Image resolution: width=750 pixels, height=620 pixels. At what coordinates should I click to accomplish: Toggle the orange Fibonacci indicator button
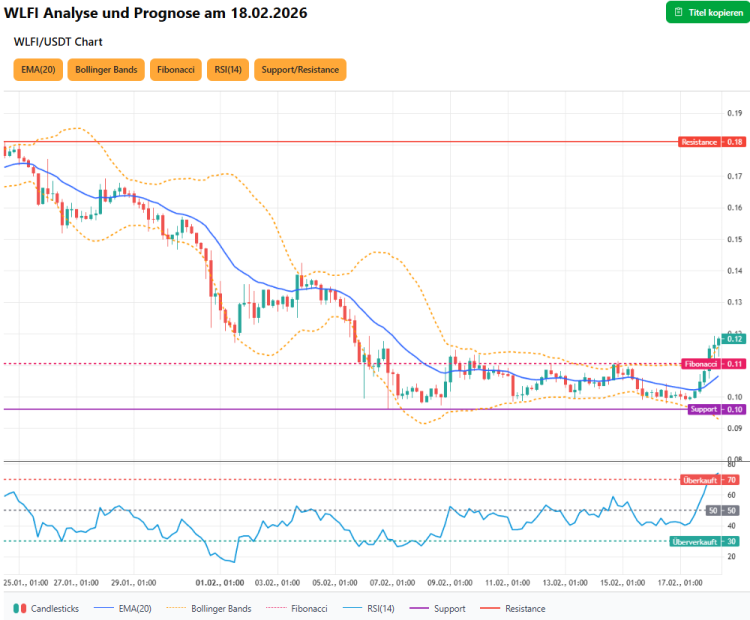[175, 70]
